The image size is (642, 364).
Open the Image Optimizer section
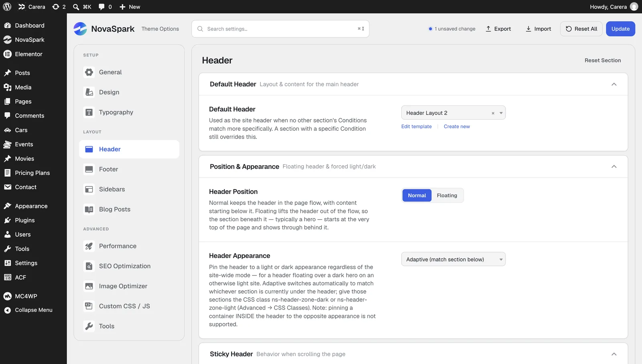[129, 286]
